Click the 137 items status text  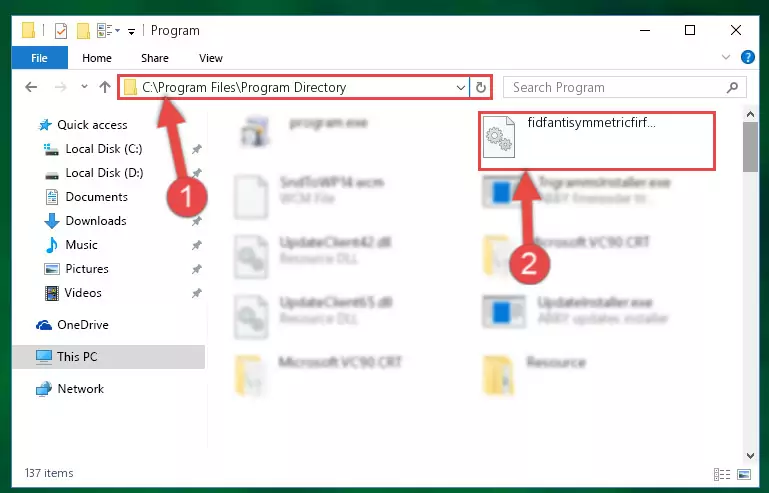(x=49, y=473)
